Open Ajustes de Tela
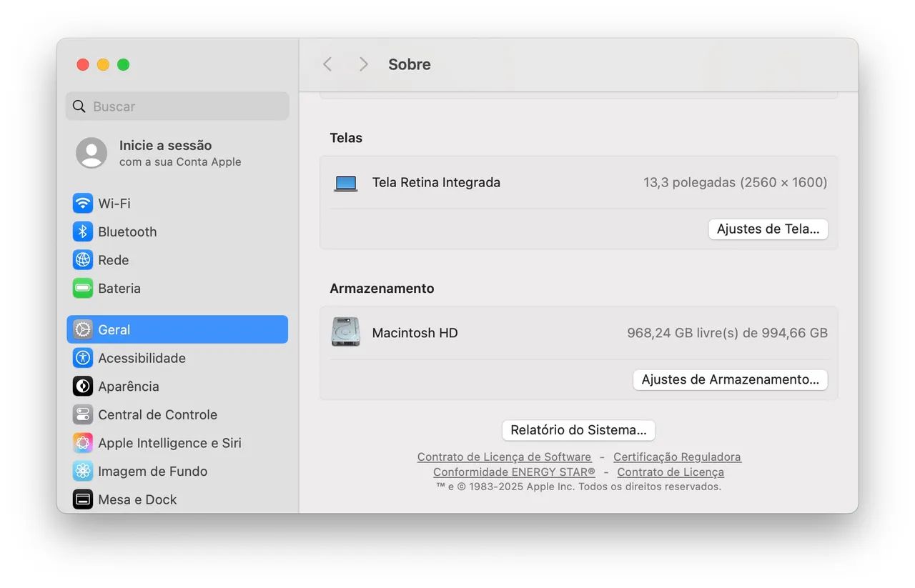This screenshot has height=588, width=915. click(x=768, y=229)
